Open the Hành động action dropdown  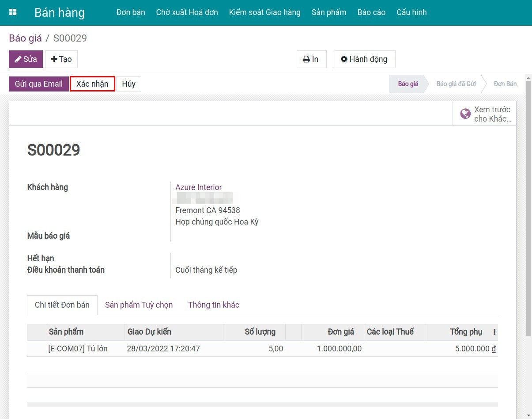pos(365,59)
